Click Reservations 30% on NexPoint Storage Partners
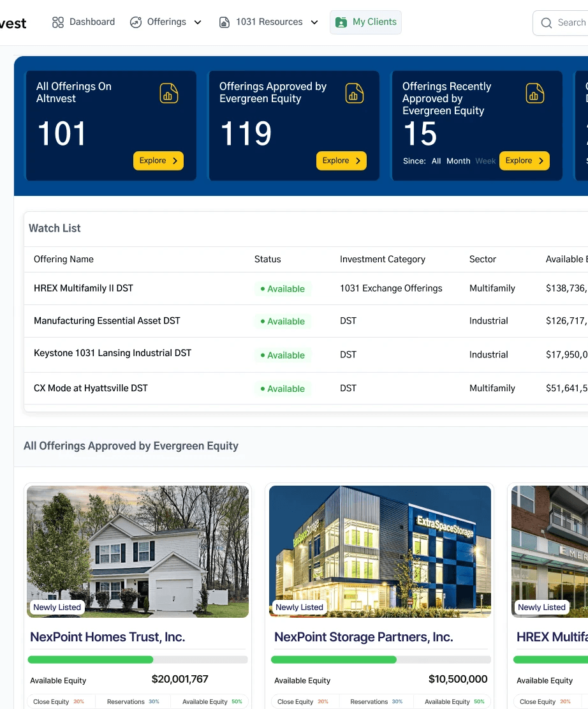588x709 pixels. (x=376, y=702)
